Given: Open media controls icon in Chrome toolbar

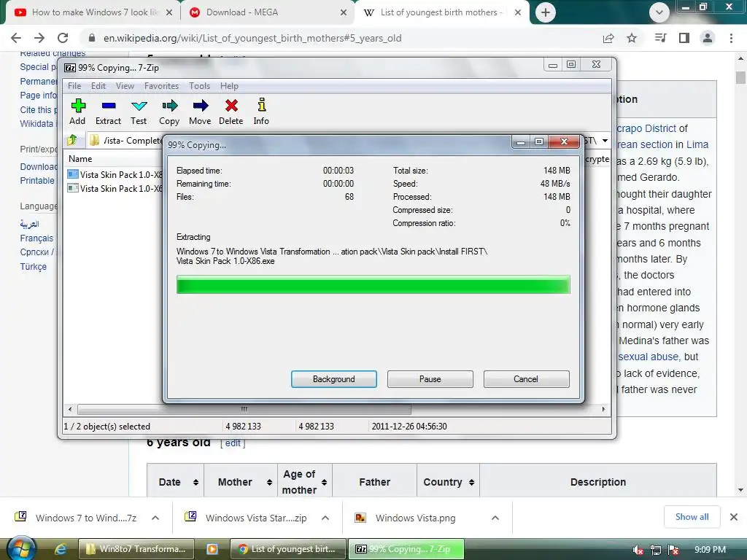Looking at the screenshot, I should click(x=660, y=38).
